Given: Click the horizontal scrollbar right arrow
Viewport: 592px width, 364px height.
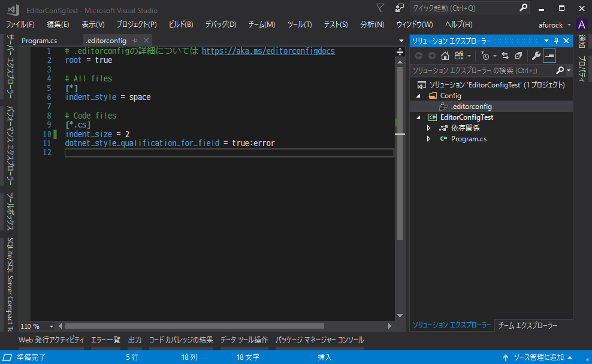Looking at the screenshot, I should pyautogui.click(x=389, y=326).
